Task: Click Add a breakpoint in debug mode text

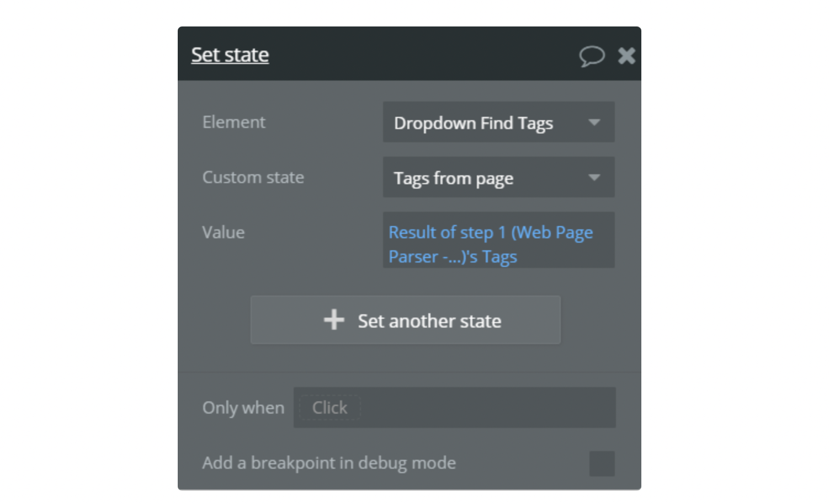Action: [329, 463]
